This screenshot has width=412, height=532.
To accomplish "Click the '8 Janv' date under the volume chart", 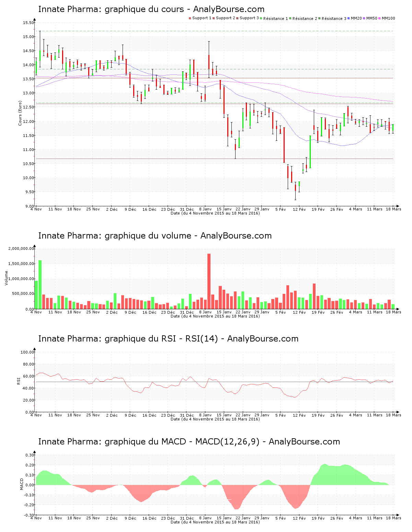I will [205, 312].
